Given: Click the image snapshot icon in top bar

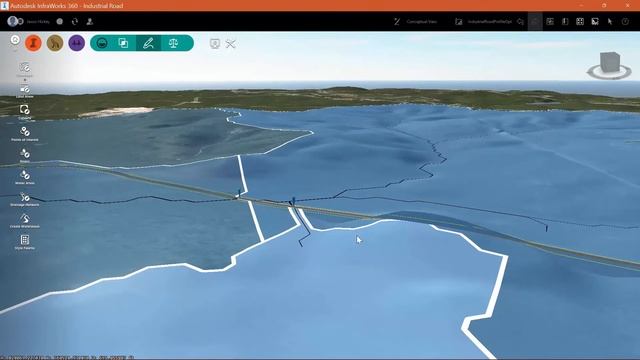Looking at the screenshot, I should coord(595,21).
